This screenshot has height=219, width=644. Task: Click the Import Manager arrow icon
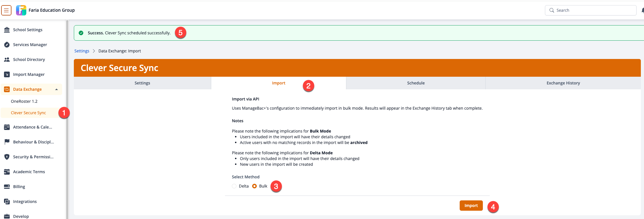(7, 74)
